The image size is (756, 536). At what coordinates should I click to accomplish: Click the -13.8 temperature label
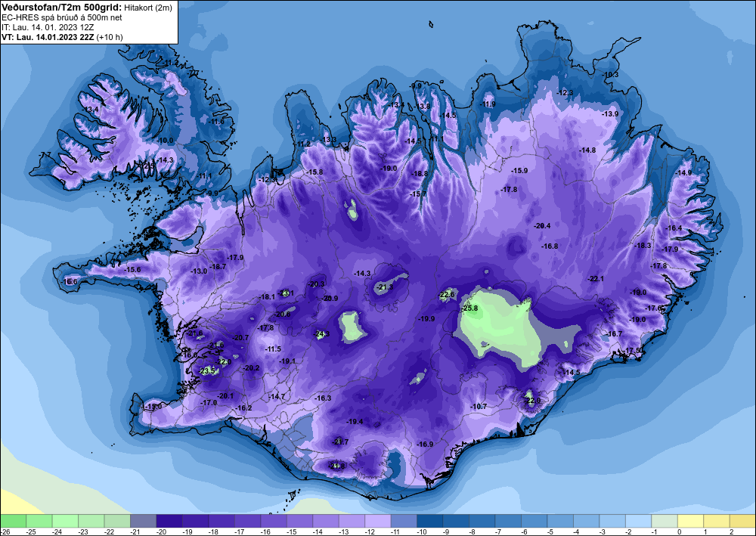[423, 106]
